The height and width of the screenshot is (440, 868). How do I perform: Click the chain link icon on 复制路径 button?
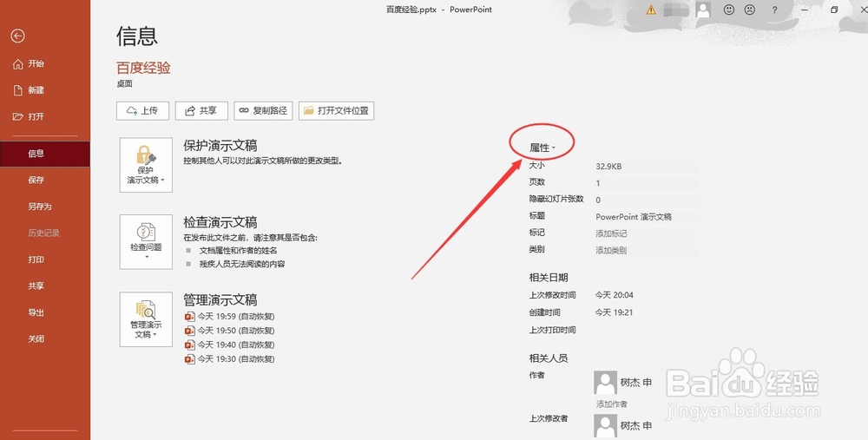click(x=244, y=111)
